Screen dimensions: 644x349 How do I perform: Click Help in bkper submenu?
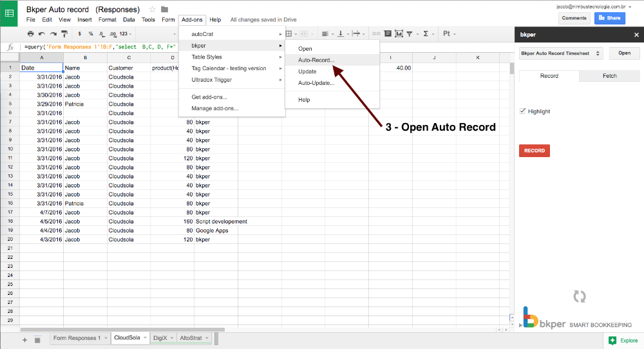(x=332, y=100)
